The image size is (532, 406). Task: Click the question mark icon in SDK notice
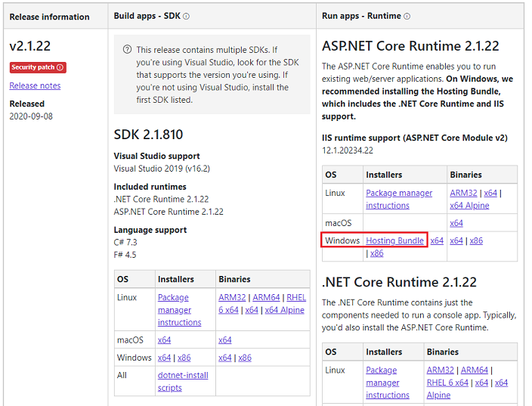pyautogui.click(x=127, y=50)
